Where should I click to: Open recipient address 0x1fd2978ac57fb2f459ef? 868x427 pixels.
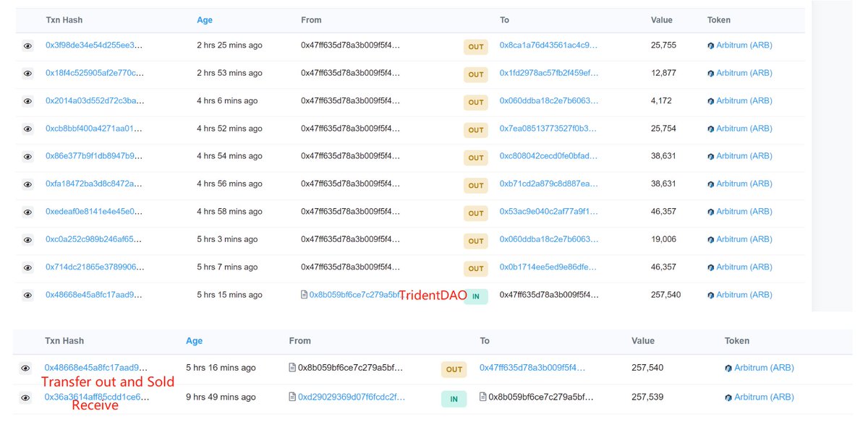pos(549,73)
